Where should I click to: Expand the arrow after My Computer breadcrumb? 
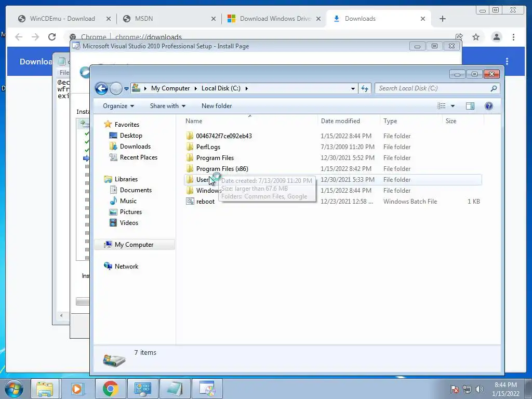pyautogui.click(x=196, y=88)
